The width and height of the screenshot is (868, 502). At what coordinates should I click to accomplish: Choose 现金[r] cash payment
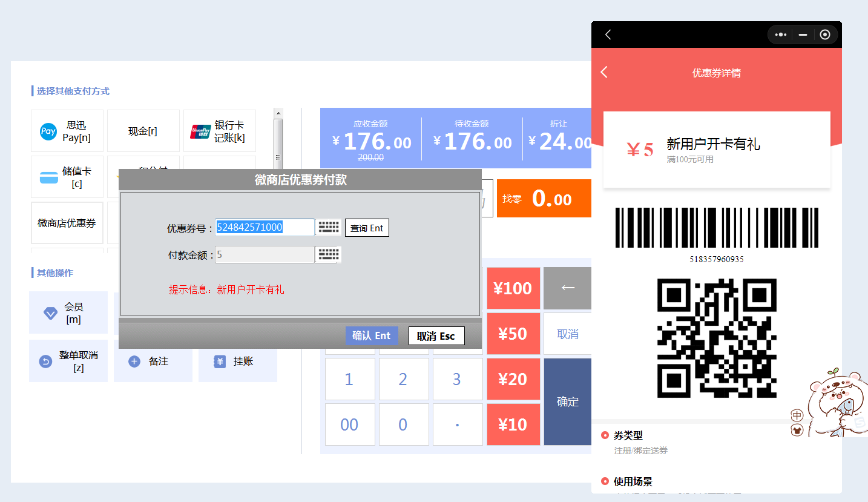pos(143,131)
